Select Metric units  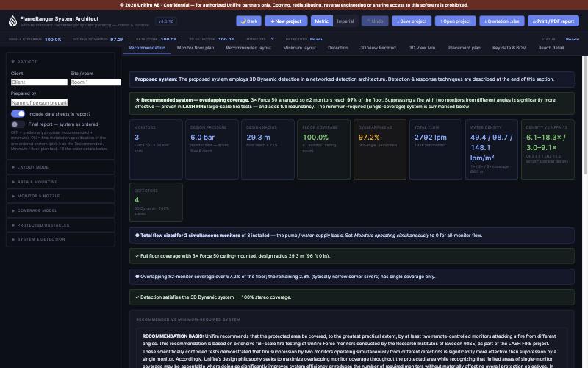[321, 21]
